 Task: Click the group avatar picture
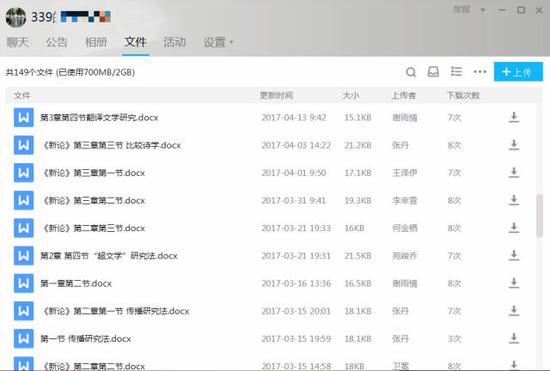tap(16, 17)
